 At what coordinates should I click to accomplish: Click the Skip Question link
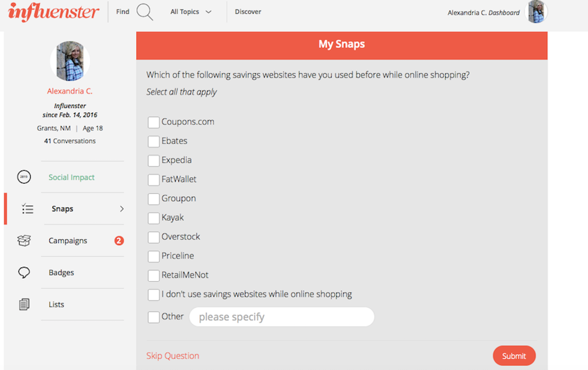[173, 356]
